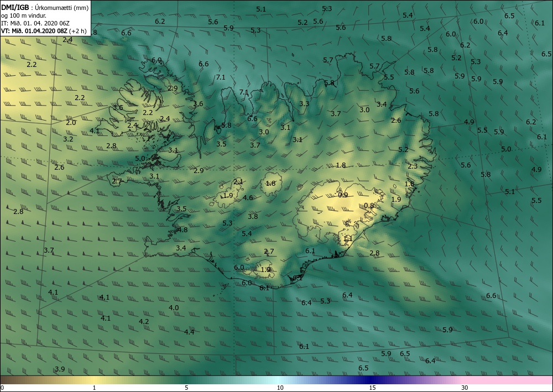
Task: Click the 1.1 value near the southeast coast
Action: click(348, 239)
